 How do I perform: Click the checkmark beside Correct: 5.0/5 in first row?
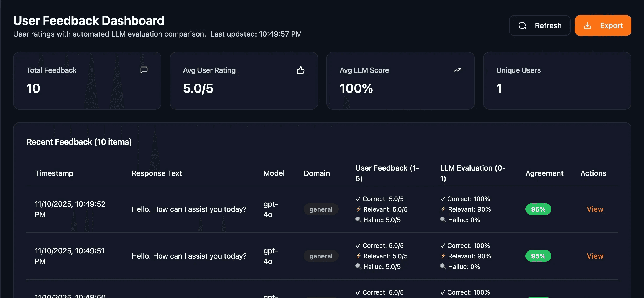pyautogui.click(x=358, y=199)
